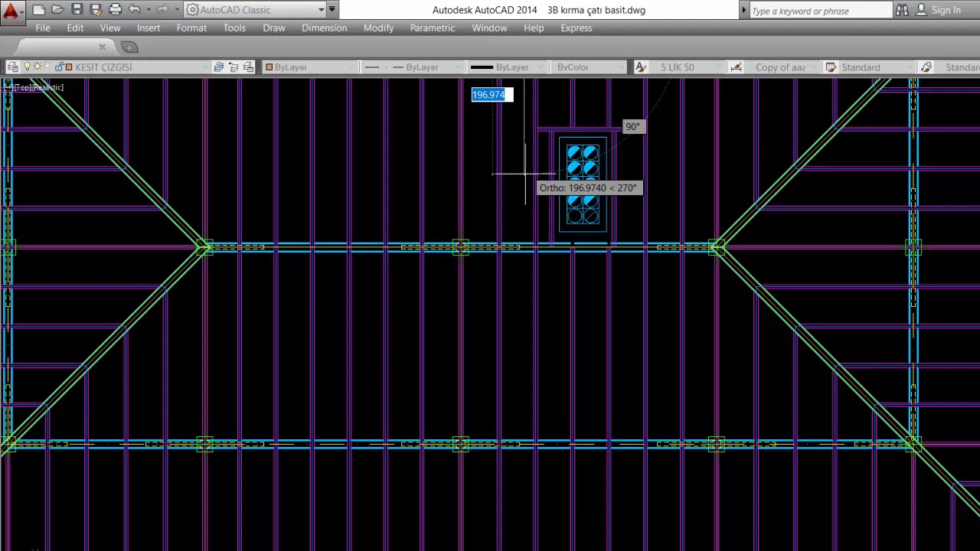Expand the Redo history dropdown arrow
980x551 pixels.
click(177, 10)
